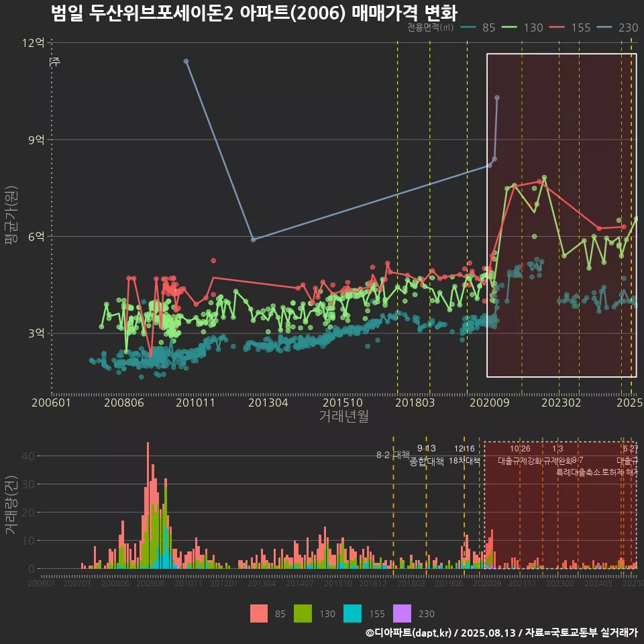
Task: Click the 전용면적(㎡) legend title
Action: (431, 28)
